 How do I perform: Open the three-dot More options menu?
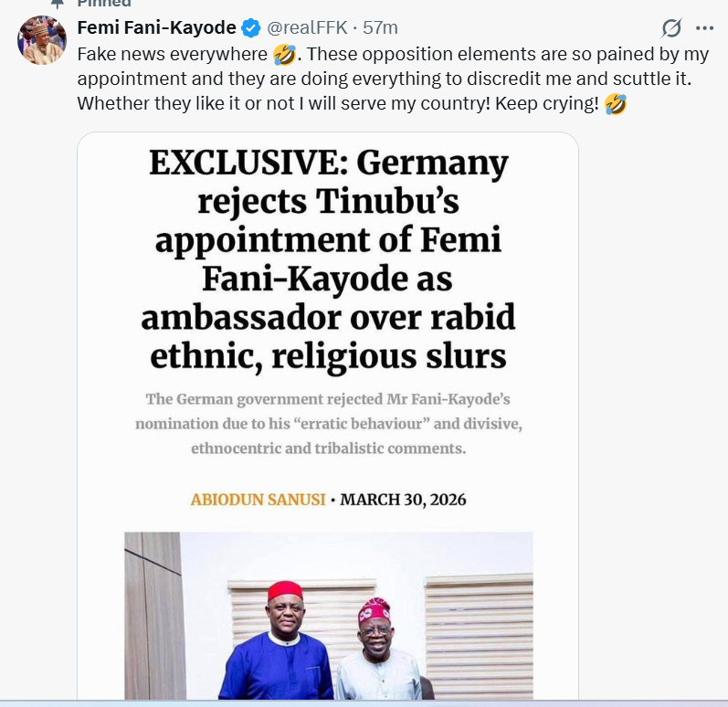704,27
